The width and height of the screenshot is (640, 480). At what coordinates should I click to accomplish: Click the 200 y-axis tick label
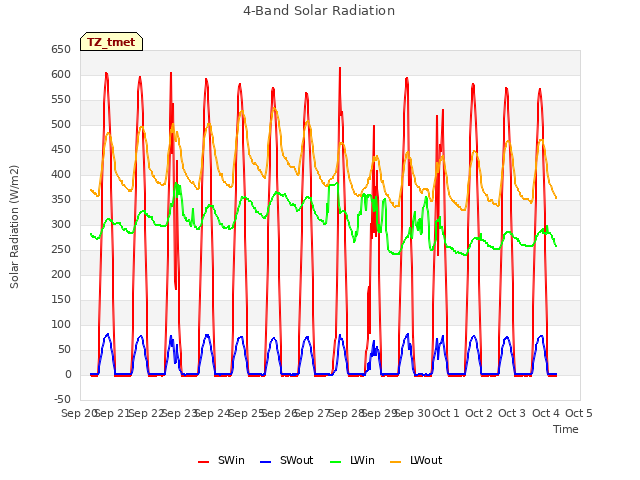[61, 275]
